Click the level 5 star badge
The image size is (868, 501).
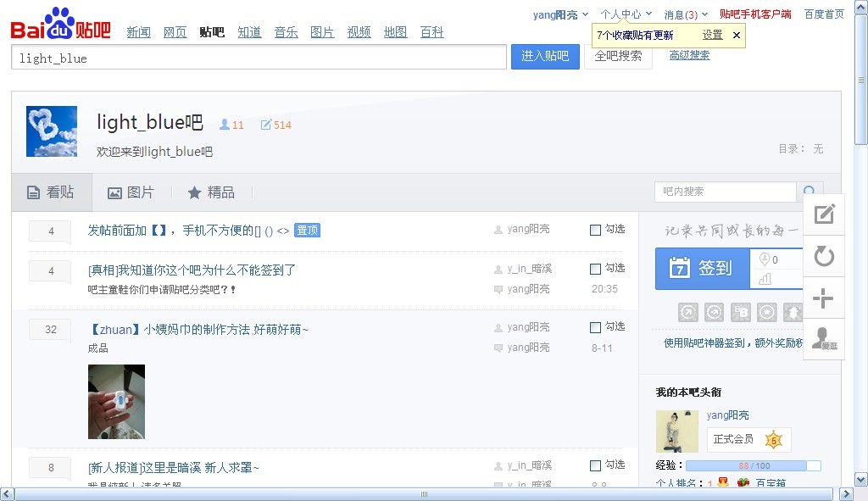[x=773, y=440]
